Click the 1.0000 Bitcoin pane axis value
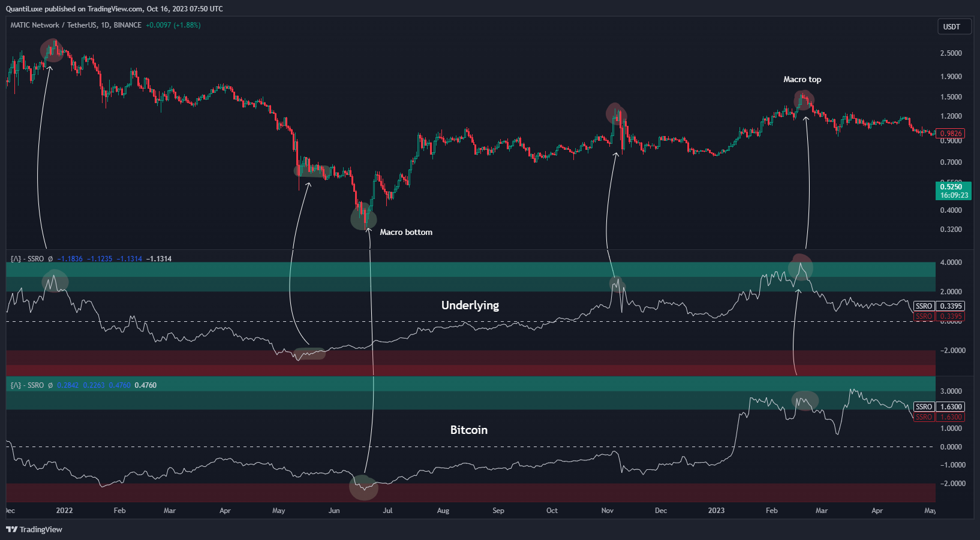The width and height of the screenshot is (980, 540). (x=951, y=429)
